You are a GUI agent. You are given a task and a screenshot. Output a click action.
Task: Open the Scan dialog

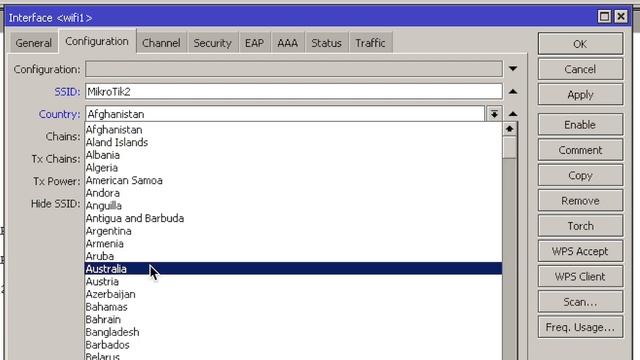[x=580, y=302]
